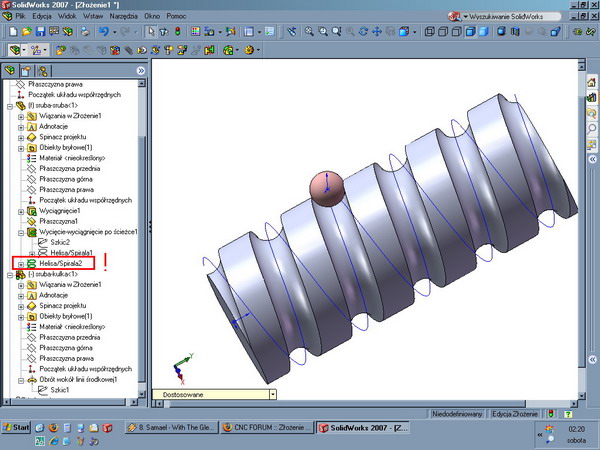Screen dimensions: 600x450
Task: Switch to the Samael taskbar window
Action: click(172, 427)
